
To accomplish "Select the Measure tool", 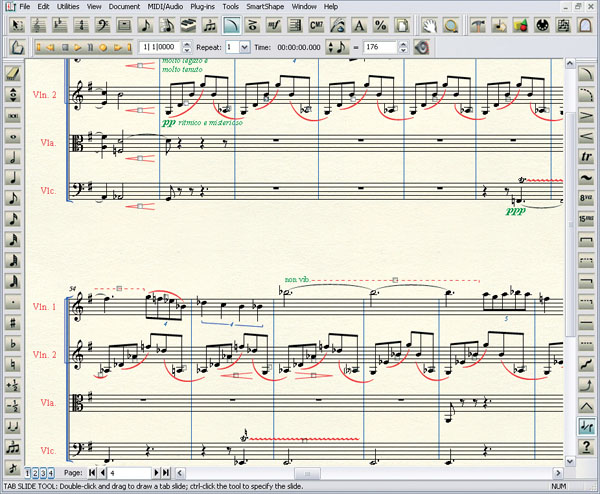I will 124,26.
